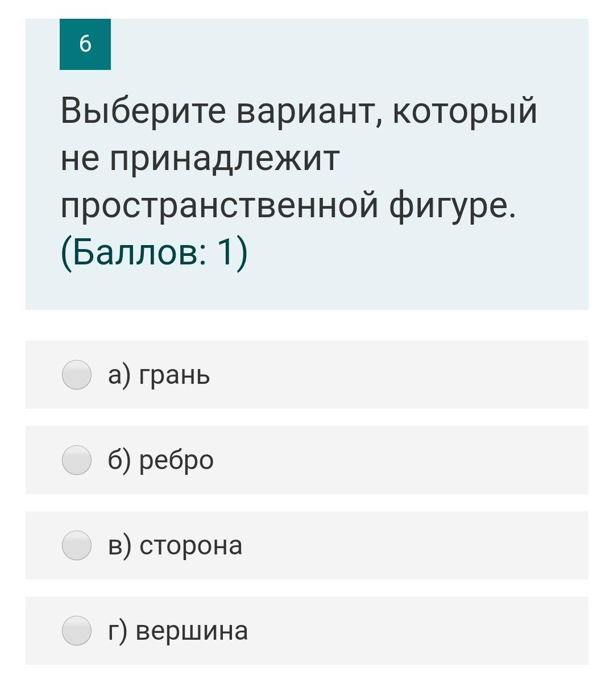
Task: Select radio button for 'г) вершина'
Action: click(76, 631)
